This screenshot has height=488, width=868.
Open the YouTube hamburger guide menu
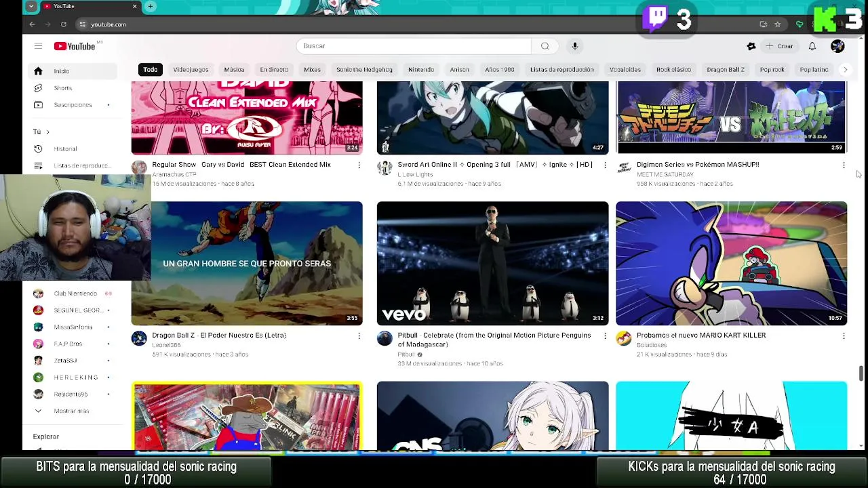38,46
